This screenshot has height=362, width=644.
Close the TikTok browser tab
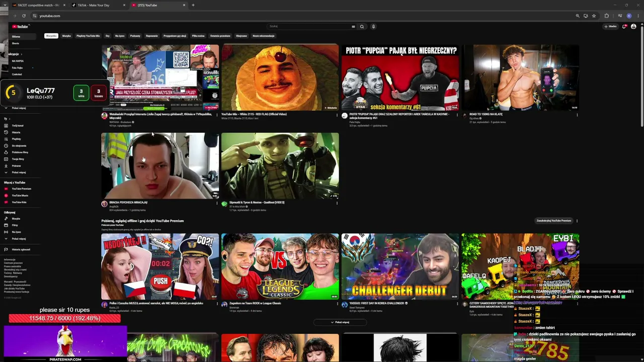[x=124, y=5]
